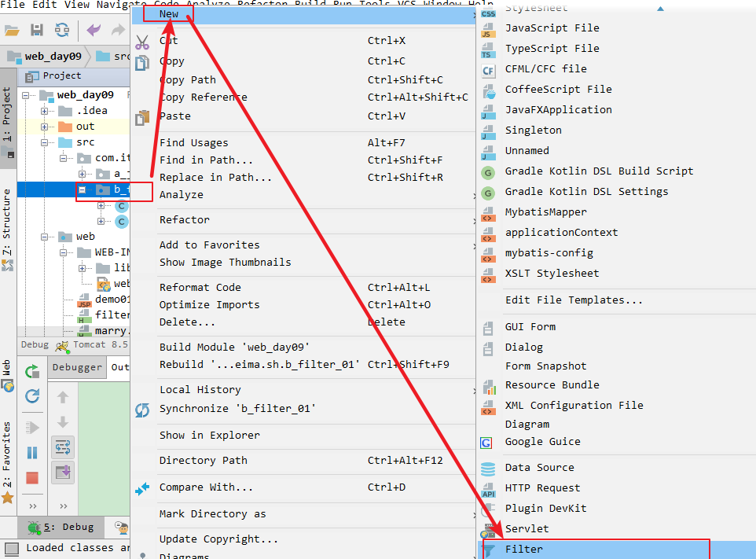Select Replace in Path menu entry

pyautogui.click(x=303, y=178)
